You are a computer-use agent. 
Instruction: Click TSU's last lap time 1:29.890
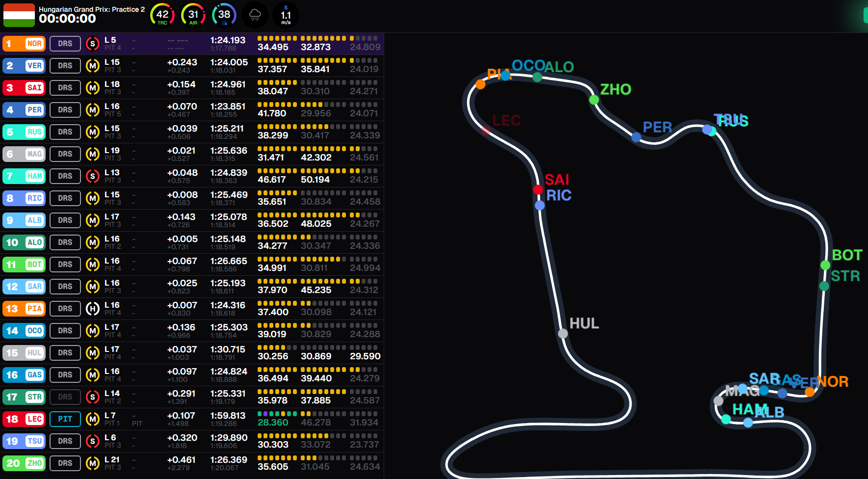pos(228,438)
